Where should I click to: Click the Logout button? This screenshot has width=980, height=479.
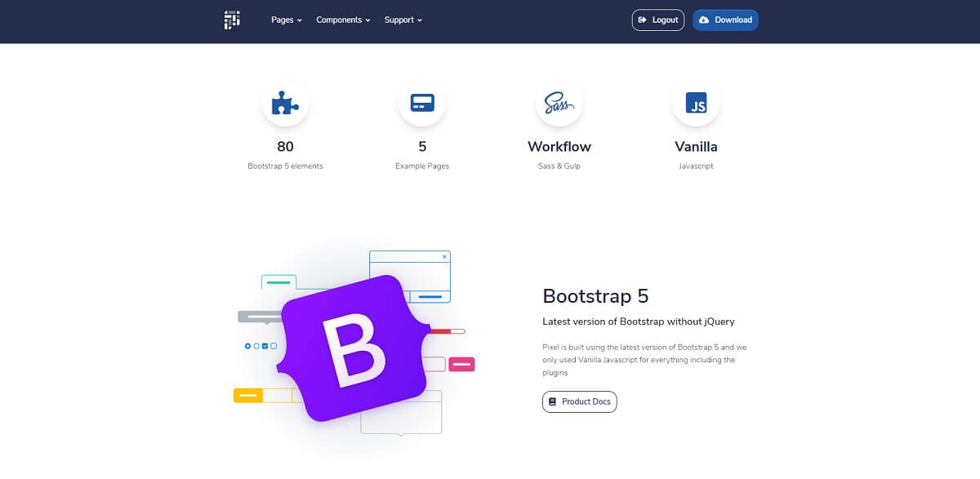[658, 20]
